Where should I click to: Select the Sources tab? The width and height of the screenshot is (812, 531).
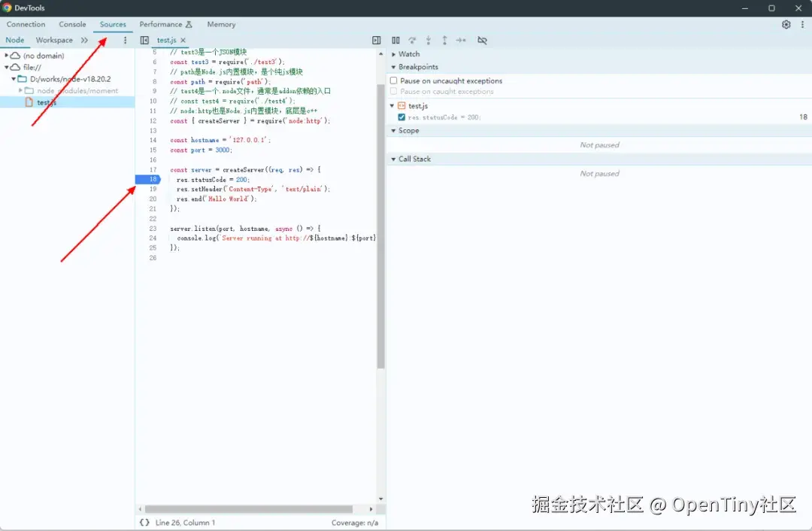(113, 24)
